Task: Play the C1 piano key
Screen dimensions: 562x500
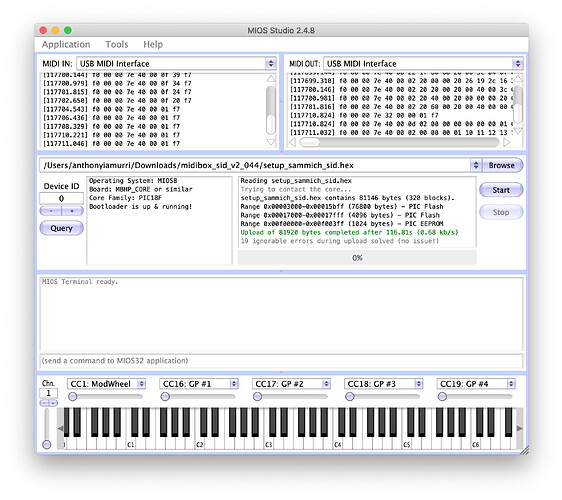Action: [x=131, y=444]
